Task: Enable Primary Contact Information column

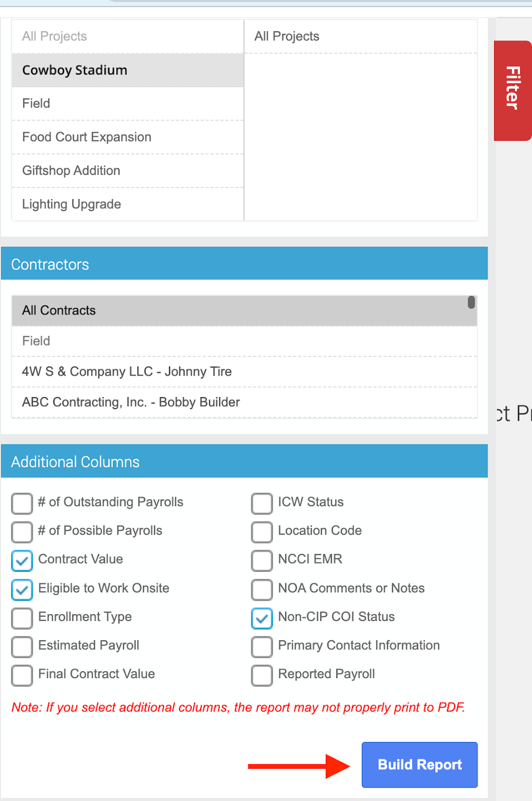Action: point(262,646)
